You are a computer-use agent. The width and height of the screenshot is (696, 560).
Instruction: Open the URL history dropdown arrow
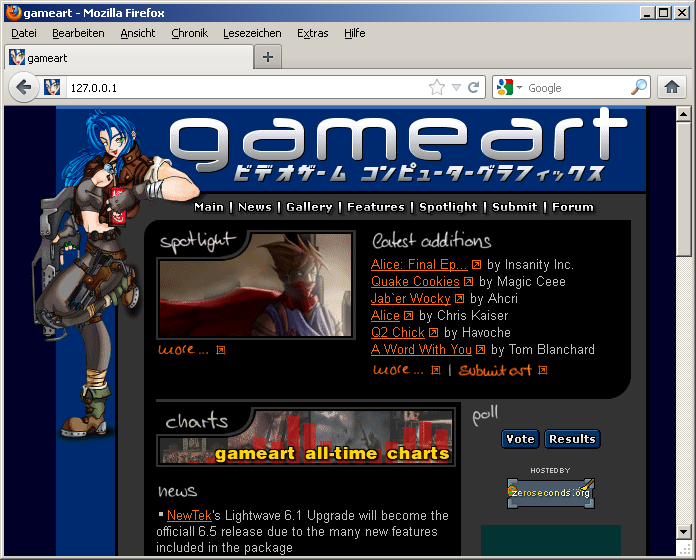[x=456, y=87]
